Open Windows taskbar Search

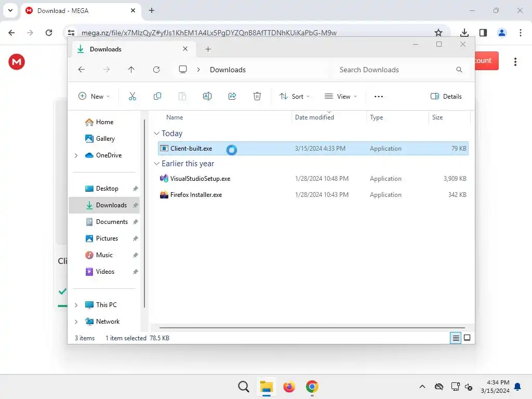click(244, 387)
